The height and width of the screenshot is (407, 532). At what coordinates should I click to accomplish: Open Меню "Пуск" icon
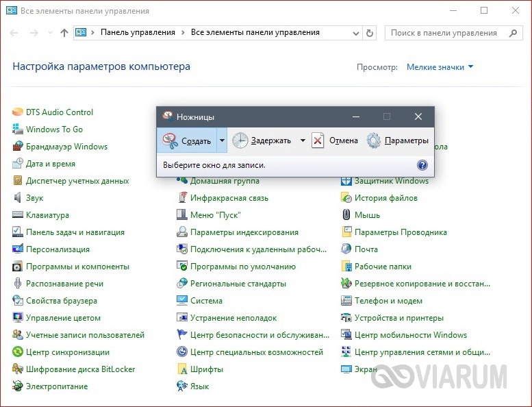(182, 214)
